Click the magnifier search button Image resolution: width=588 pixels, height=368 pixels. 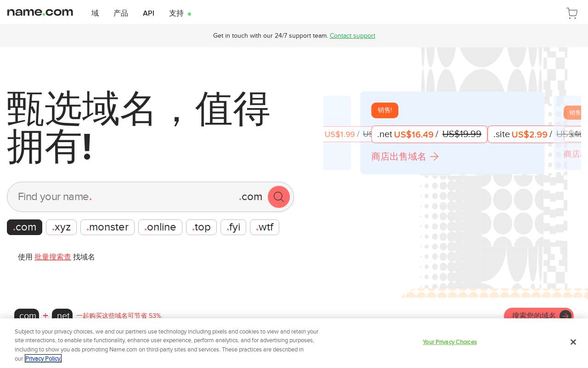point(279,197)
